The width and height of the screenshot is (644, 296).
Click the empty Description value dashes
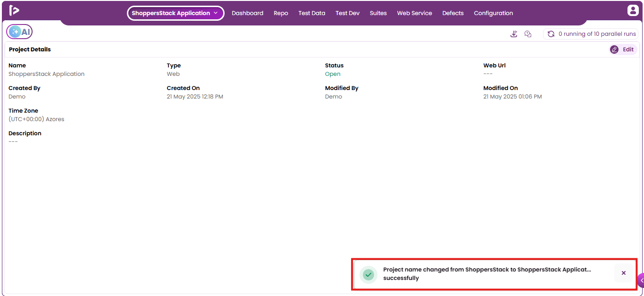(x=13, y=142)
